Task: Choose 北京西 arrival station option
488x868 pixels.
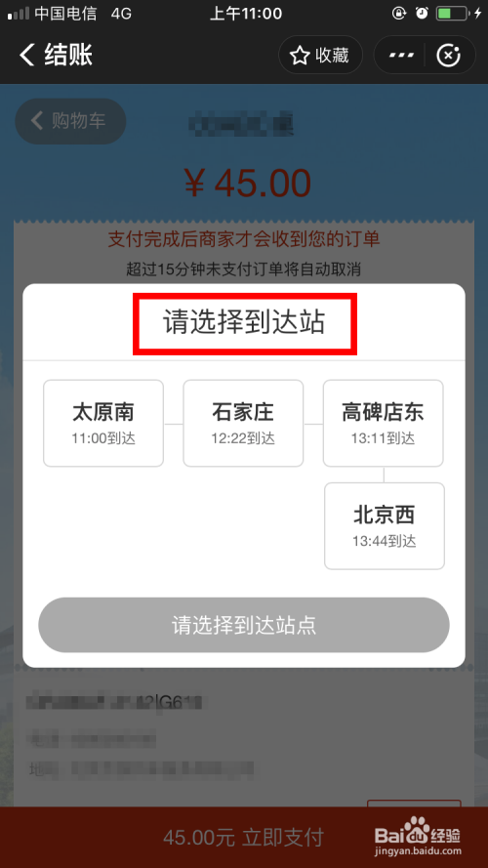Action: click(384, 526)
